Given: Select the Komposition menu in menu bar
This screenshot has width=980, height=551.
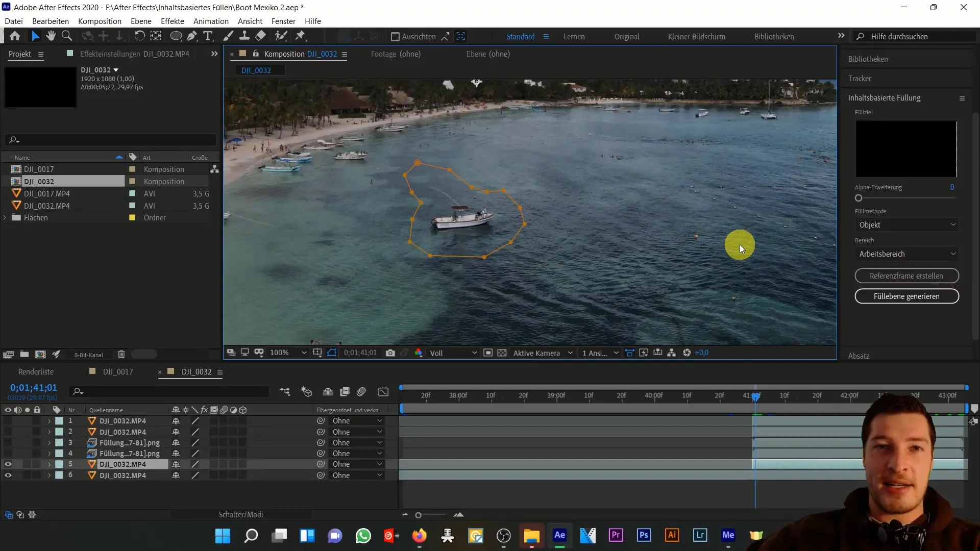Looking at the screenshot, I should [100, 21].
